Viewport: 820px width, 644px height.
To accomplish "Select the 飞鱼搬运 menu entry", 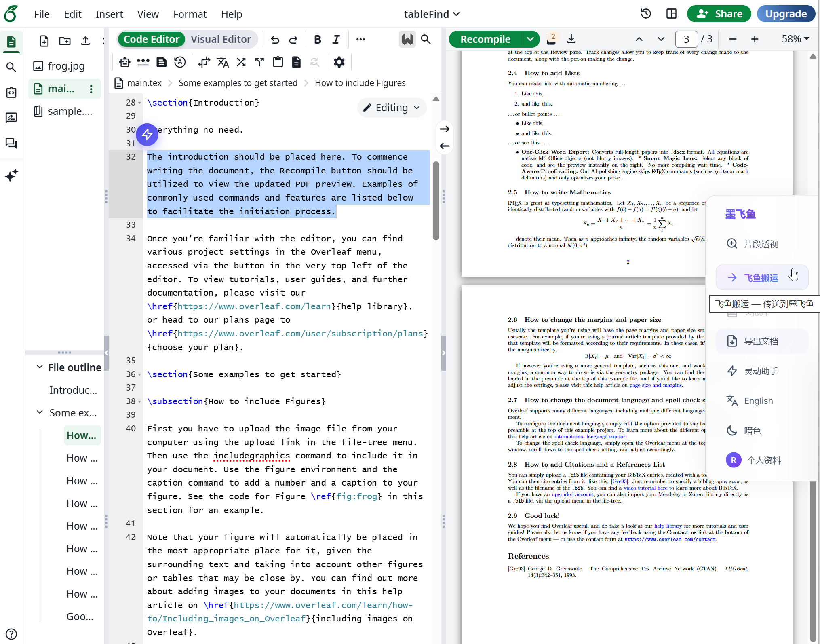I will (x=762, y=278).
